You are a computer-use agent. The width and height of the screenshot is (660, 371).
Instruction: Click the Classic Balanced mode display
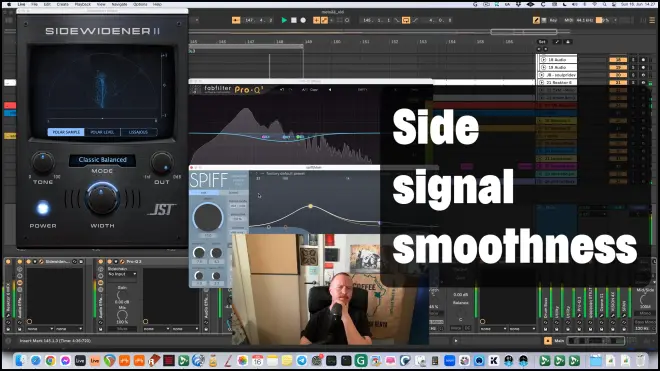click(x=102, y=160)
